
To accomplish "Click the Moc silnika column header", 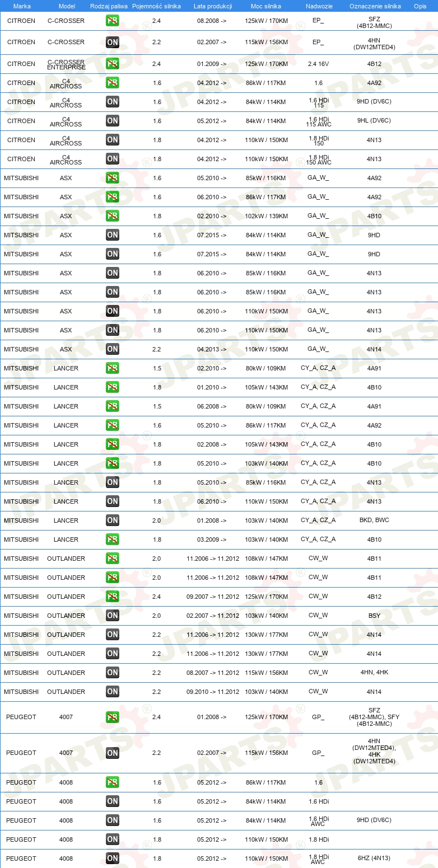I will point(266,6).
